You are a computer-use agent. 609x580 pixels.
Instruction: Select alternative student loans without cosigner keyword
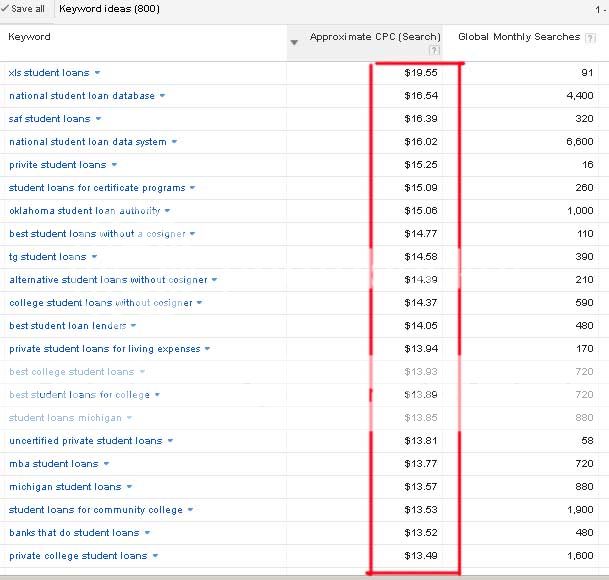[x=107, y=280]
